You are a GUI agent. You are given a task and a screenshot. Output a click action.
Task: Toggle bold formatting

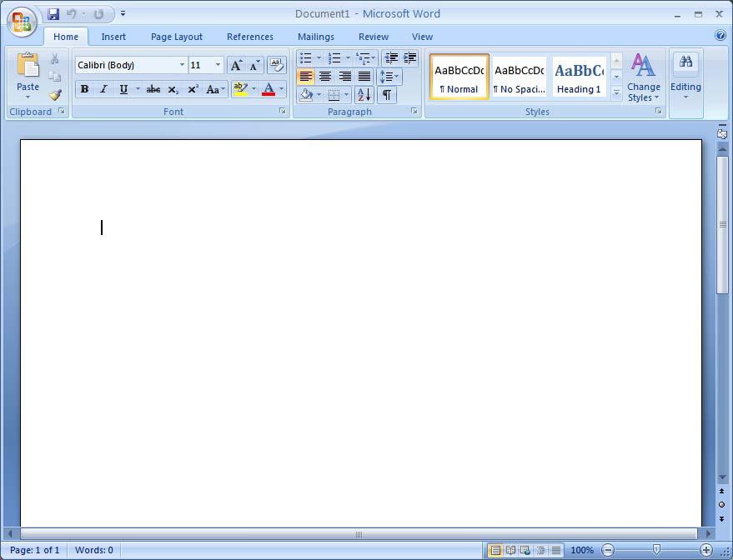[84, 89]
